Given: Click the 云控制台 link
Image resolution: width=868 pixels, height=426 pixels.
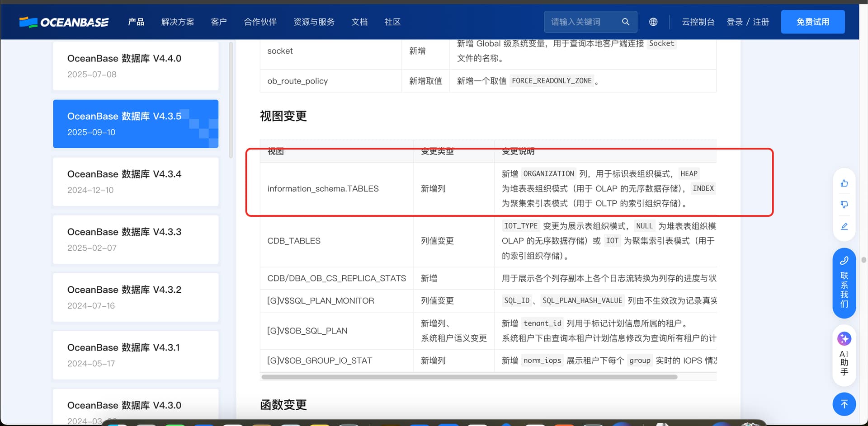Looking at the screenshot, I should [698, 22].
